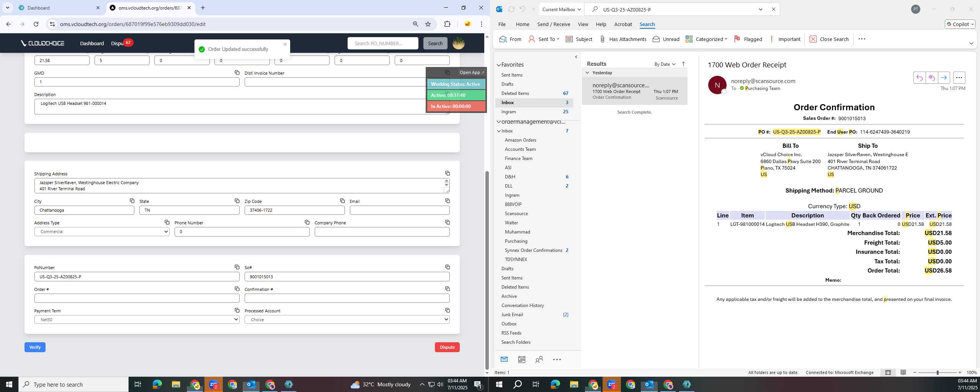Viewport: 980px width, 392px height.
Task: Copy the Company Phone icon
Action: (x=447, y=222)
